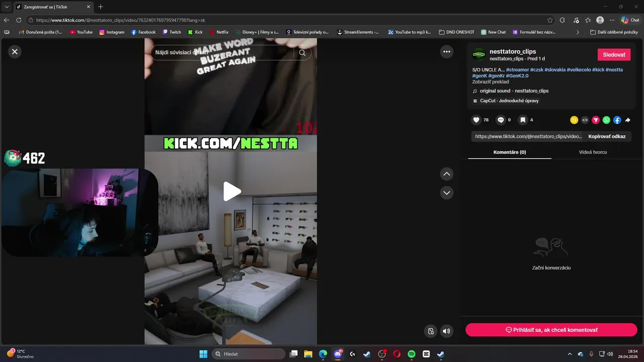
Task: Switch to Komentáre (0) tab
Action: pyautogui.click(x=510, y=152)
